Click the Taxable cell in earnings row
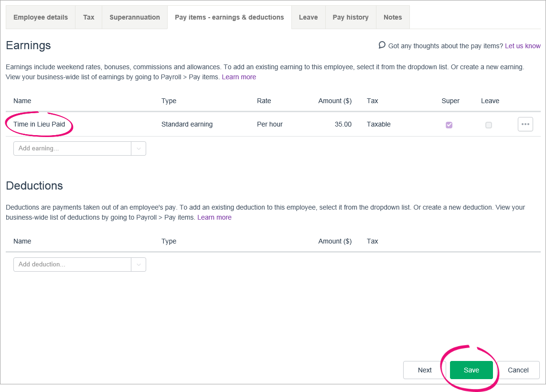Viewport: 546px width, 392px height. [x=378, y=124]
